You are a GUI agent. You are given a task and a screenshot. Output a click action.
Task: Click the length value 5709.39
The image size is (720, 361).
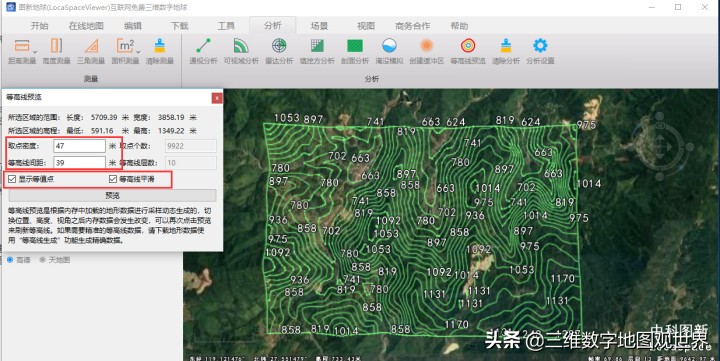click(104, 118)
